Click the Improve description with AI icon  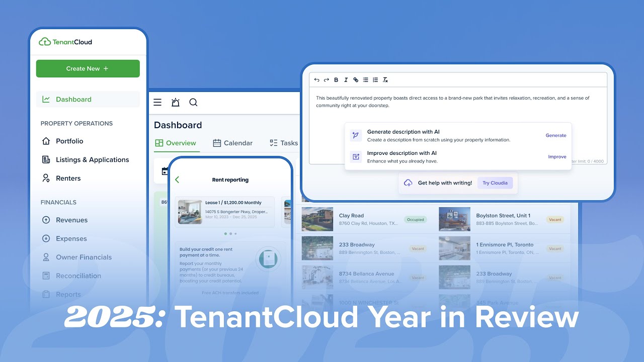coord(356,157)
